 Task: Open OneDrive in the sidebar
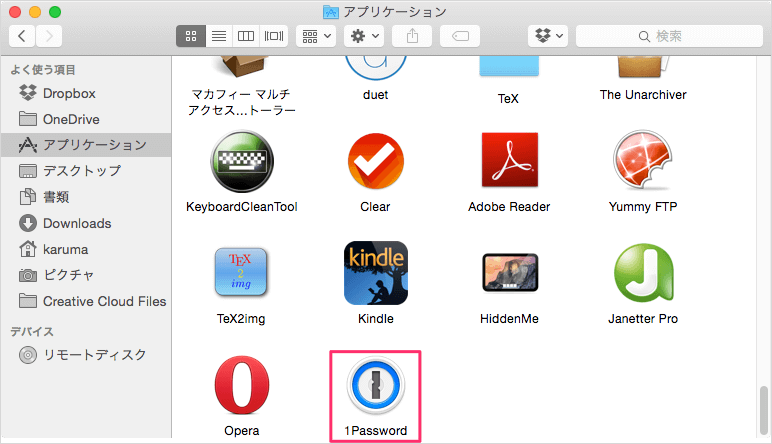(86, 119)
